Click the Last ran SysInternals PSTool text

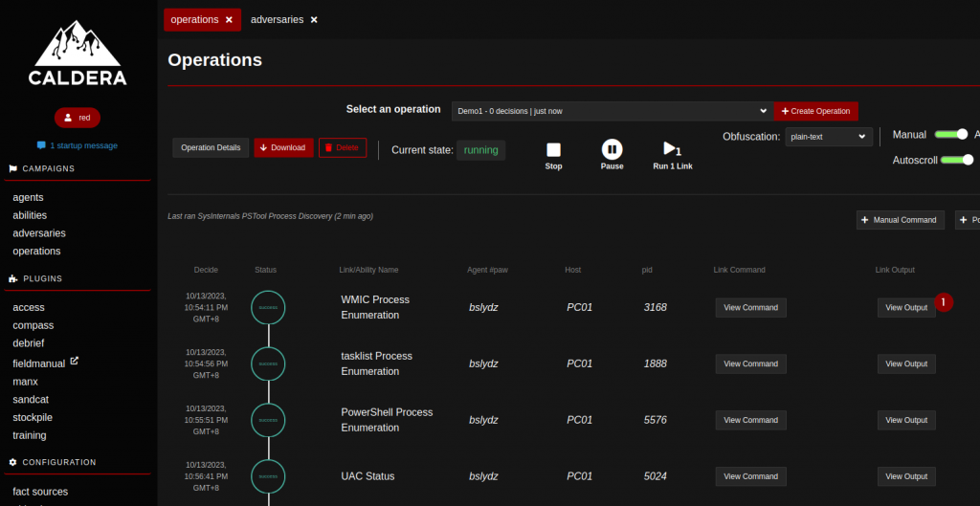tap(270, 216)
